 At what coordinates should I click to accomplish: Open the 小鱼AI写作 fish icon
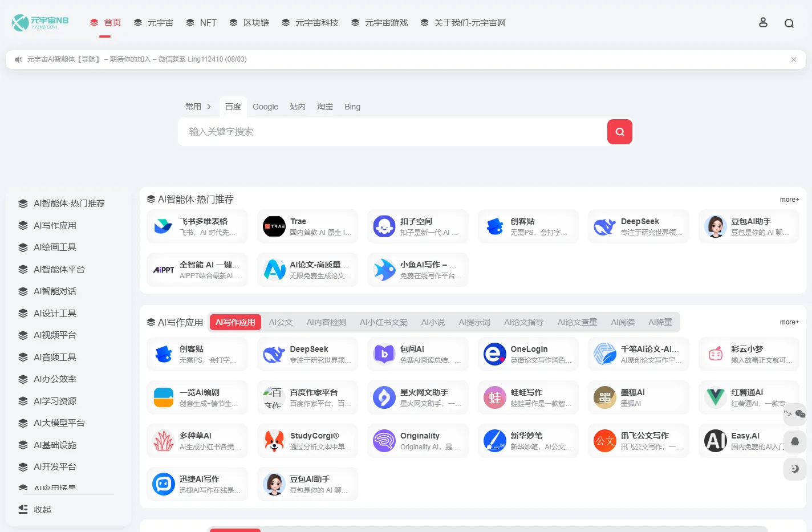tap(384, 270)
